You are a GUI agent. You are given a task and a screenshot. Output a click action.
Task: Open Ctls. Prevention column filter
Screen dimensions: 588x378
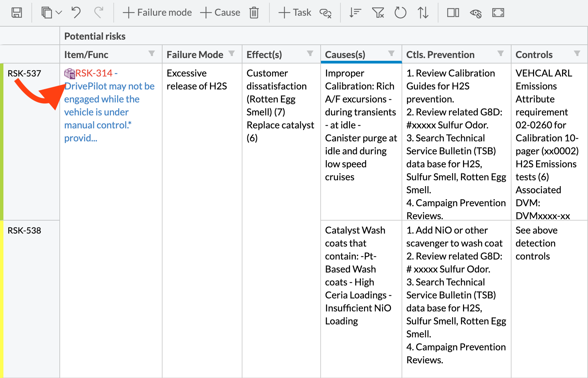501,53
